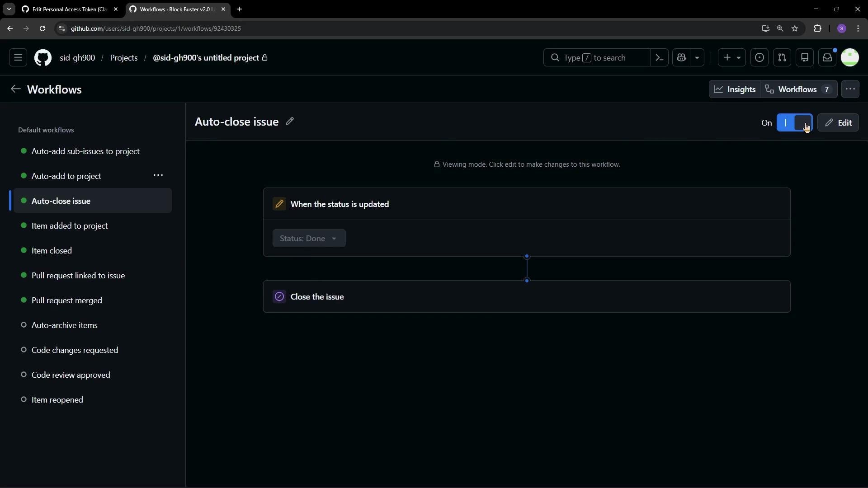Select Auto-close issue workflow in sidebar
868x488 pixels.
click(x=93, y=201)
